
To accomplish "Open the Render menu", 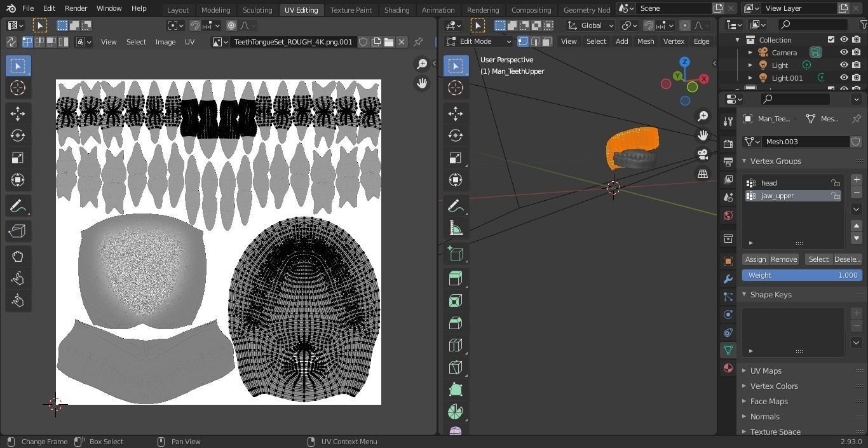I will click(76, 8).
